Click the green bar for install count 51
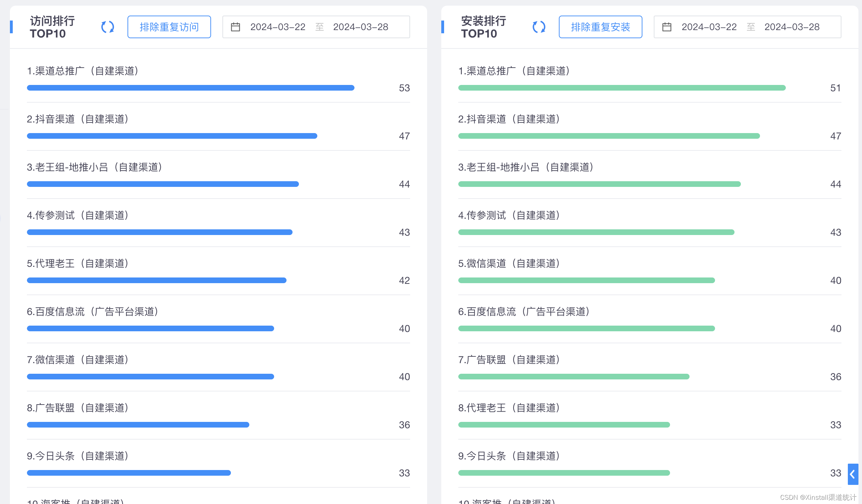This screenshot has height=504, width=862. 622,88
